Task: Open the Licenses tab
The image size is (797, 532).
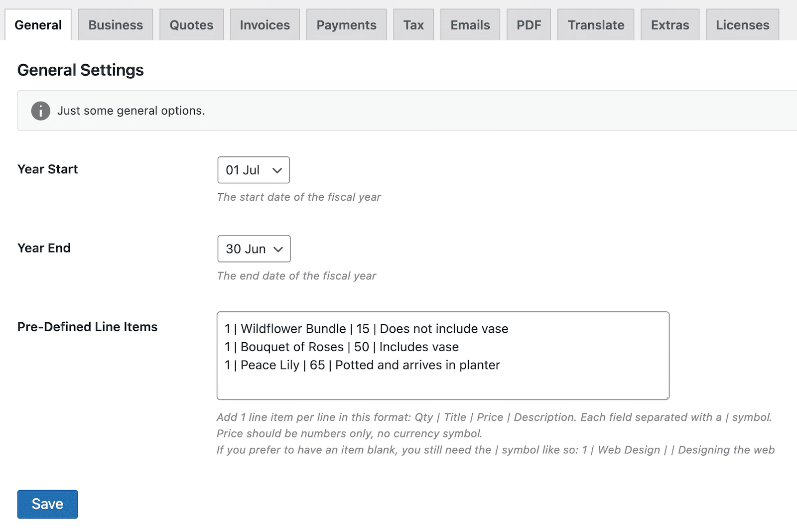Action: (x=742, y=25)
